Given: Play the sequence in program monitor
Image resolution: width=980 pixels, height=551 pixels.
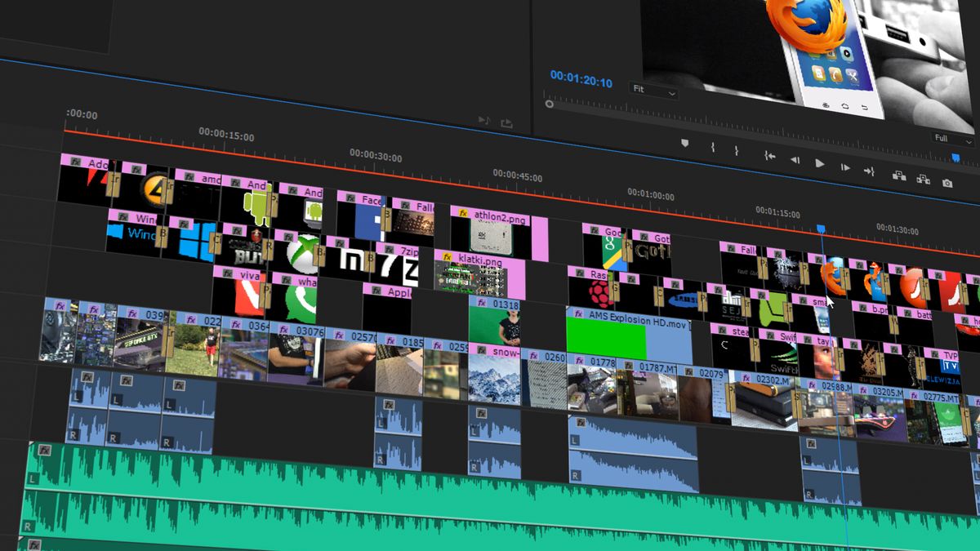Looking at the screenshot, I should [820, 163].
